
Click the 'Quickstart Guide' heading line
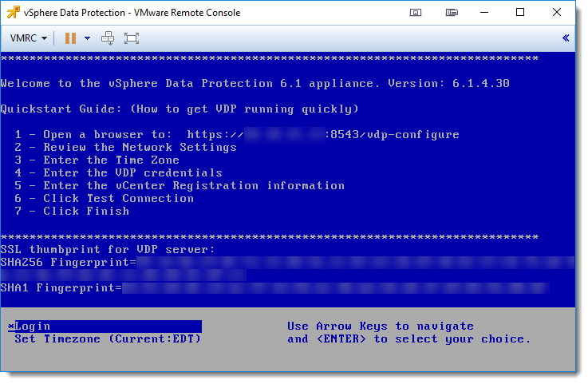(180, 109)
